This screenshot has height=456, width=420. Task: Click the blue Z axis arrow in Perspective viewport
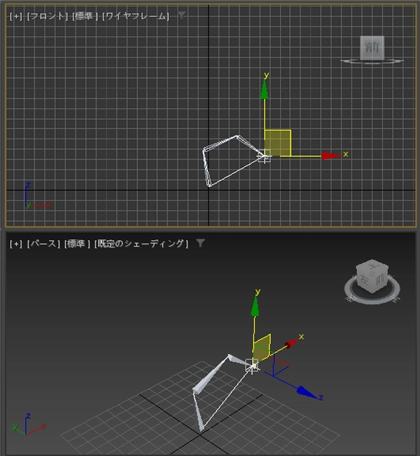pos(306,392)
